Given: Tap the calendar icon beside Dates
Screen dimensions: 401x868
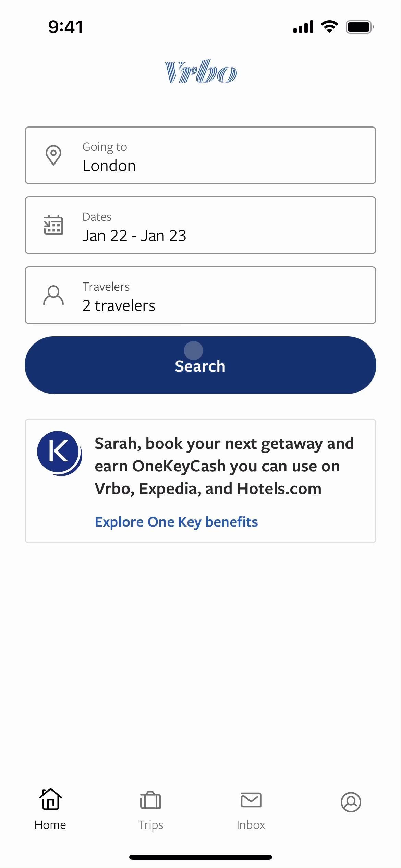Looking at the screenshot, I should coord(53,225).
